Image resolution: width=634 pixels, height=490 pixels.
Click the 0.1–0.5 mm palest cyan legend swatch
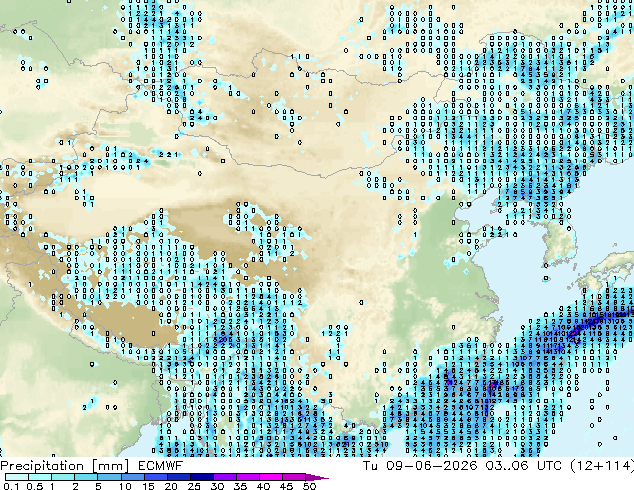[17, 477]
